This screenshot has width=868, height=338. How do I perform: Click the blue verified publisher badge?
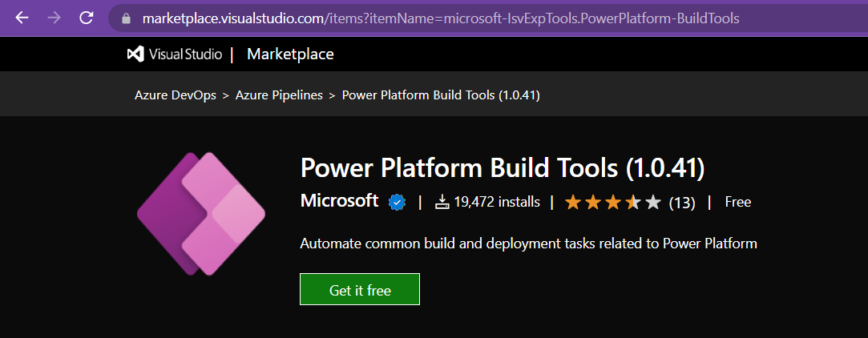[397, 202]
